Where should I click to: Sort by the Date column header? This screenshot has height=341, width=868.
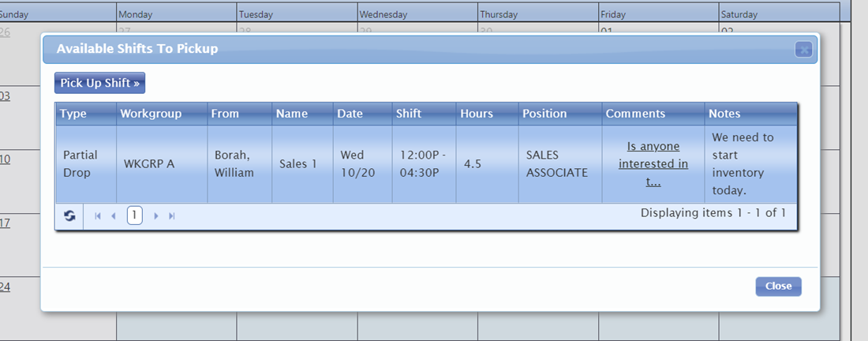tap(350, 114)
